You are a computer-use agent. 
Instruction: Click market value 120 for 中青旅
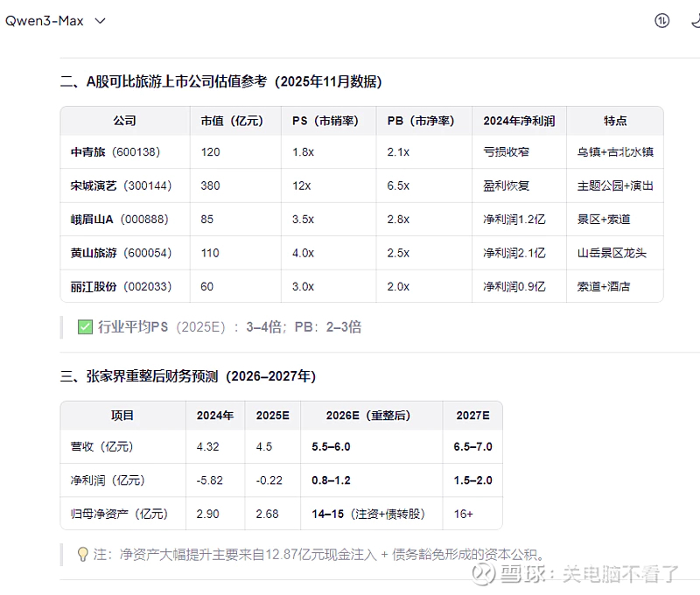coord(210,152)
